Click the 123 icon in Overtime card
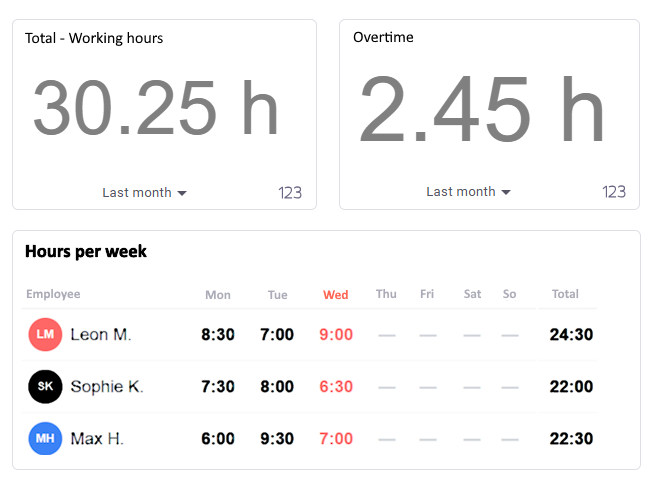 pos(614,192)
